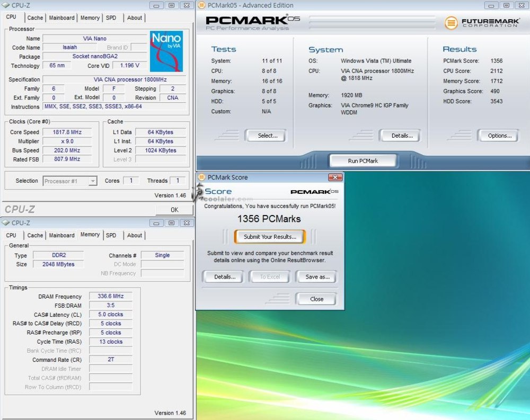Click the CPU-Z title icon in lower window
The height and width of the screenshot is (420, 530).
[x=6, y=222]
